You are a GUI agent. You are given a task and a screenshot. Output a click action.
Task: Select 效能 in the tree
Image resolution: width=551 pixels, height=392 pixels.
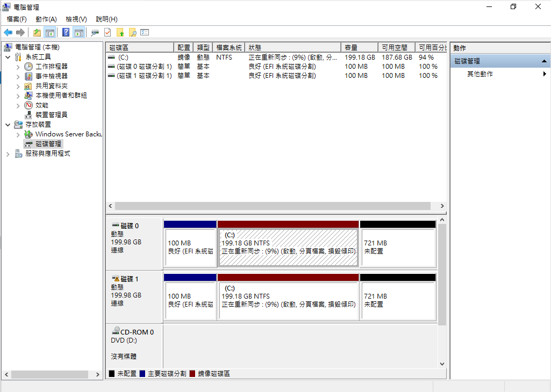[x=42, y=105]
